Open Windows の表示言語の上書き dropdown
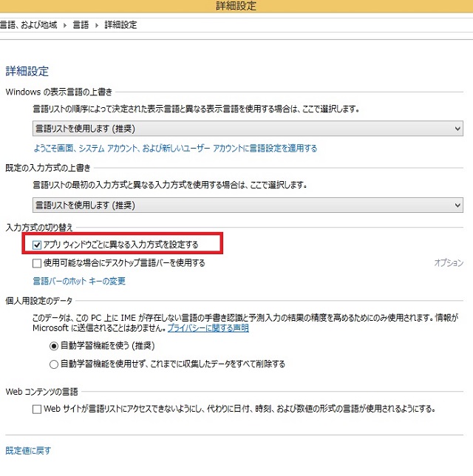Viewport: 473px width, 476px height. coord(248,129)
